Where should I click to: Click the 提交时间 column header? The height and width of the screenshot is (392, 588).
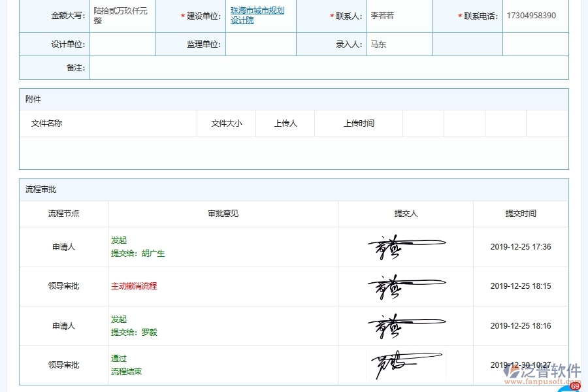tap(521, 214)
